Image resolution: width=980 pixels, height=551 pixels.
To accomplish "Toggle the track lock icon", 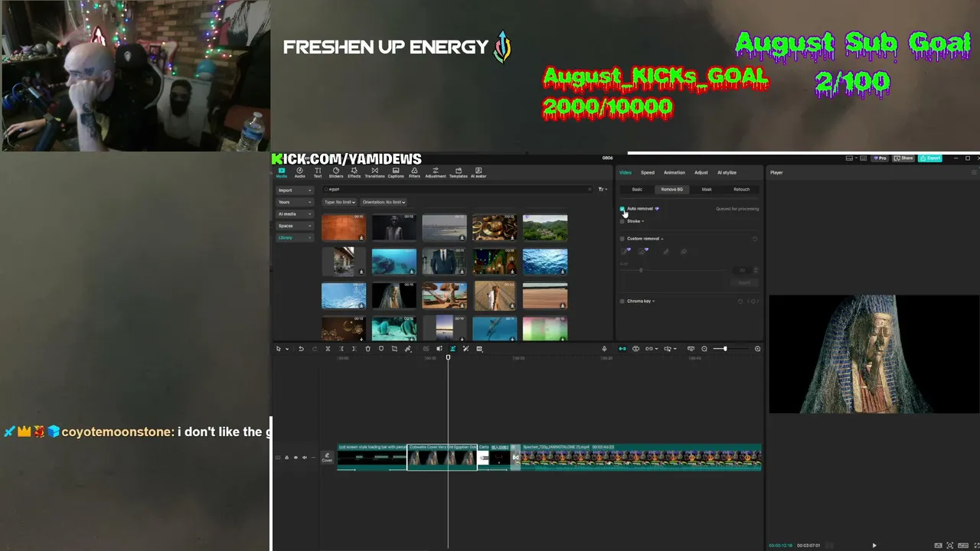I will pyautogui.click(x=286, y=458).
